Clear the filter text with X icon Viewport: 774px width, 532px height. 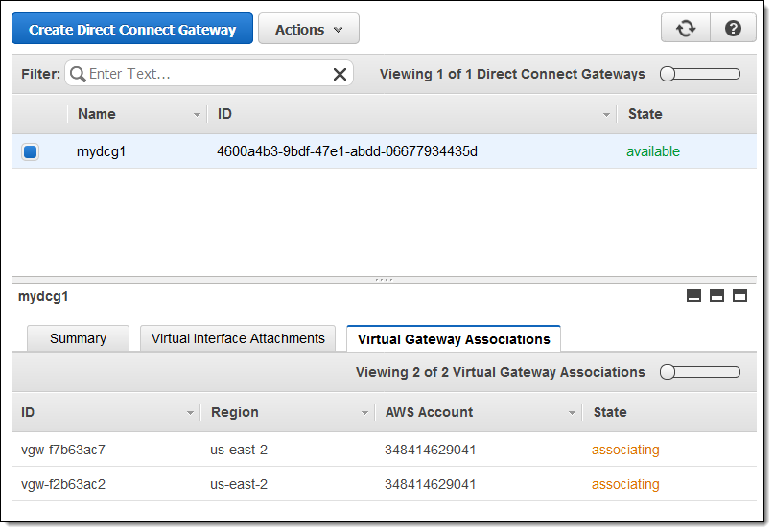pyautogui.click(x=340, y=74)
